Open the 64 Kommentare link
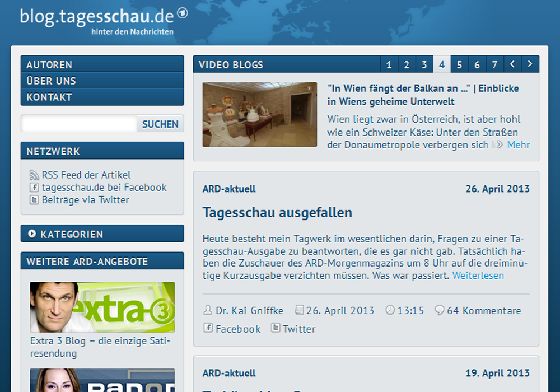The height and width of the screenshot is (392, 560). pos(484,311)
